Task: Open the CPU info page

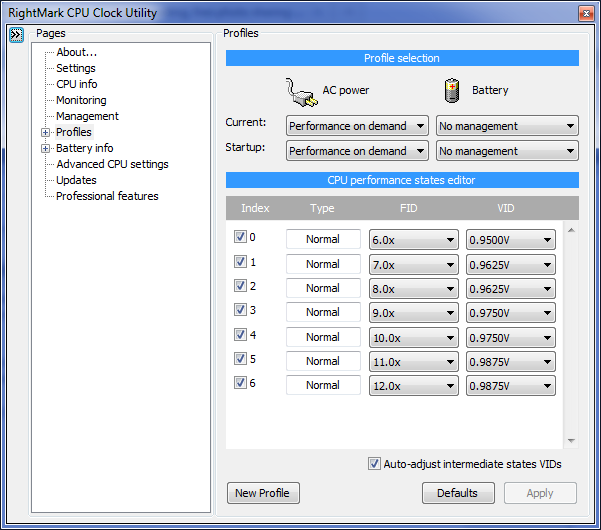Action: [76, 84]
